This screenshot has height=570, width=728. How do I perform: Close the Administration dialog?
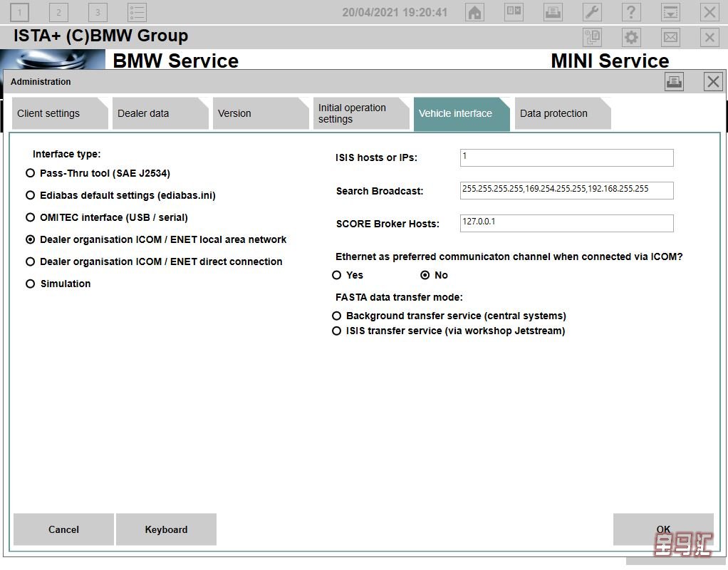tap(713, 82)
